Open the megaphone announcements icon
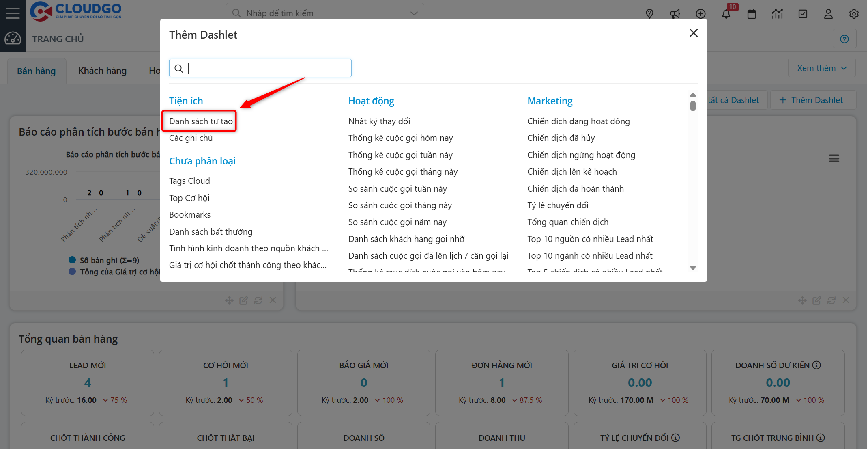Viewport: 868px width, 449px height. tap(675, 13)
